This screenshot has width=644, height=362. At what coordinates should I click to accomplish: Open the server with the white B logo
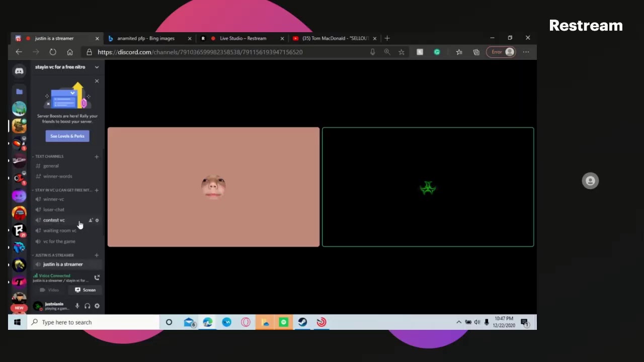pyautogui.click(x=19, y=230)
